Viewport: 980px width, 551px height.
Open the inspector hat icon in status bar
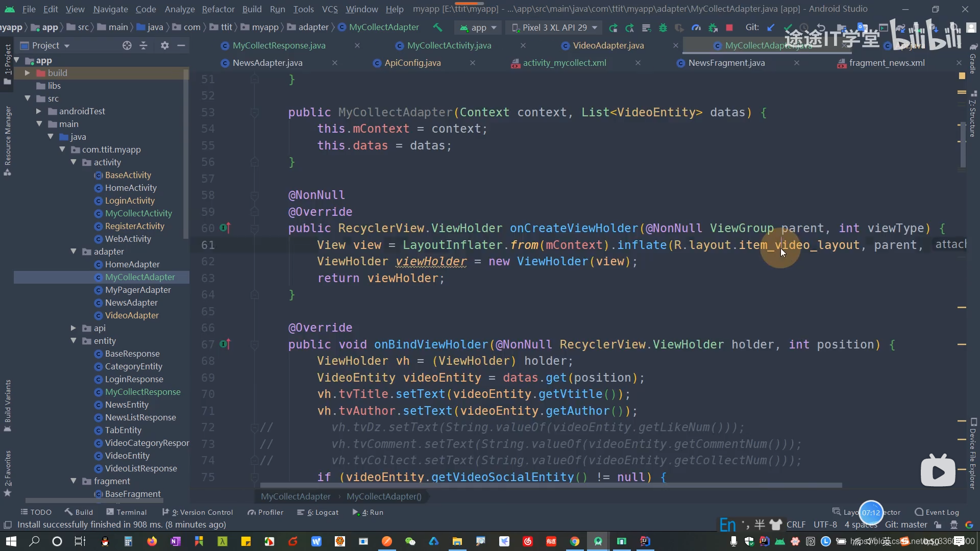tap(953, 524)
